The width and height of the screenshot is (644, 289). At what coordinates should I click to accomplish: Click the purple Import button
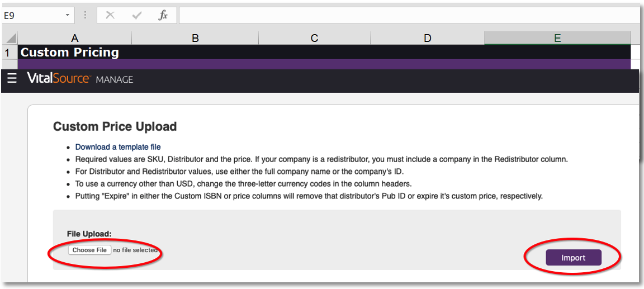pos(574,257)
